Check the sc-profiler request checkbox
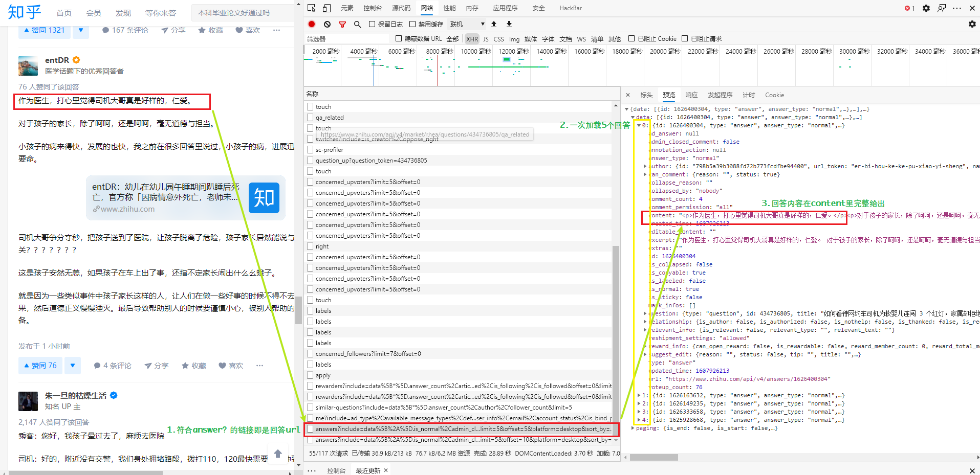The height and width of the screenshot is (475, 980). [x=310, y=150]
